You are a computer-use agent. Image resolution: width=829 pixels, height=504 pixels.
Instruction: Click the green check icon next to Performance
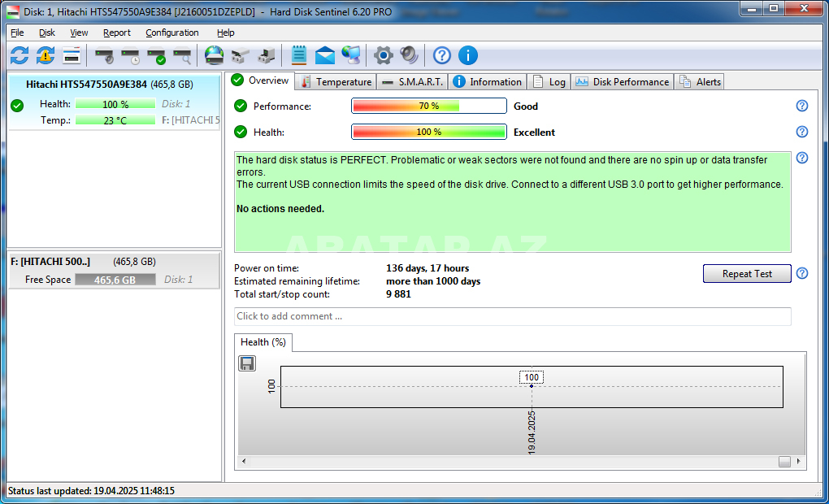(241, 106)
